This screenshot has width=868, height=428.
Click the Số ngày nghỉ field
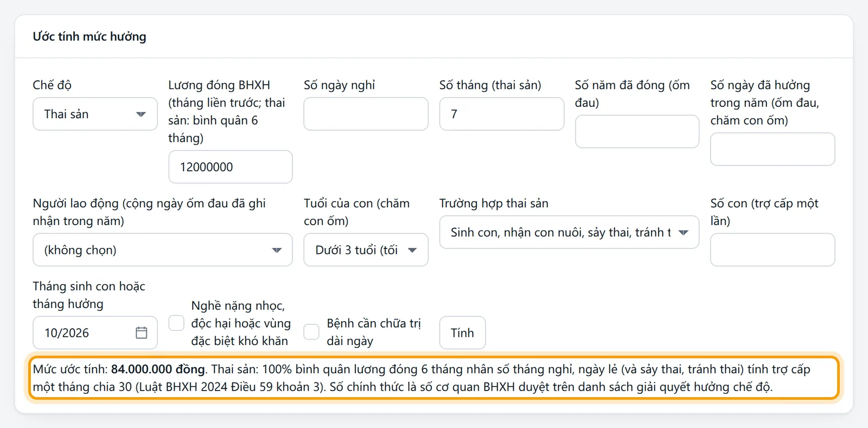point(366,114)
